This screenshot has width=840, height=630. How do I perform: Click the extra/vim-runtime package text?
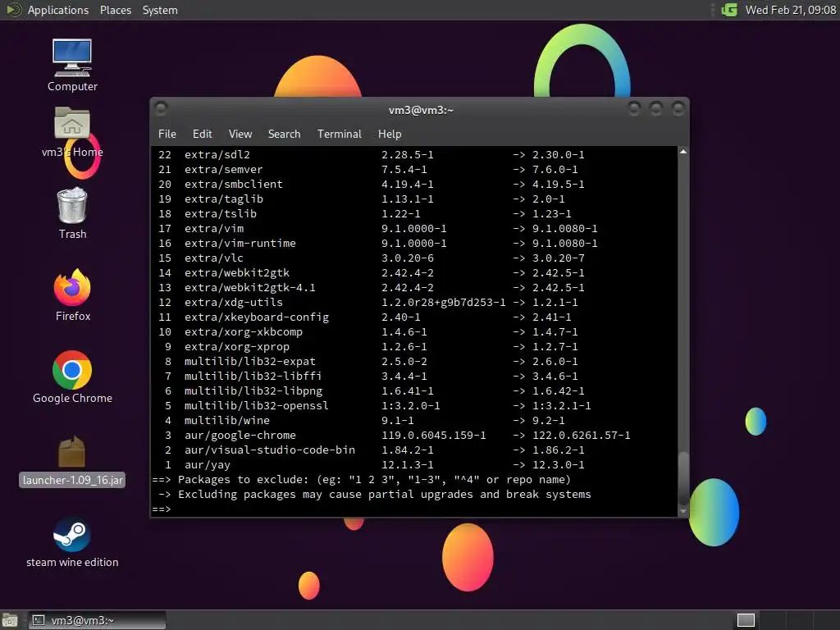coord(240,243)
